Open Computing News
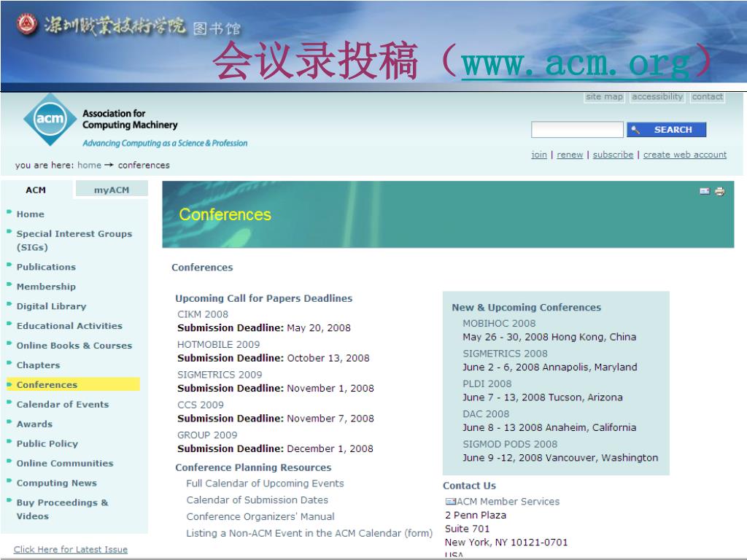747x560 pixels. click(56, 483)
